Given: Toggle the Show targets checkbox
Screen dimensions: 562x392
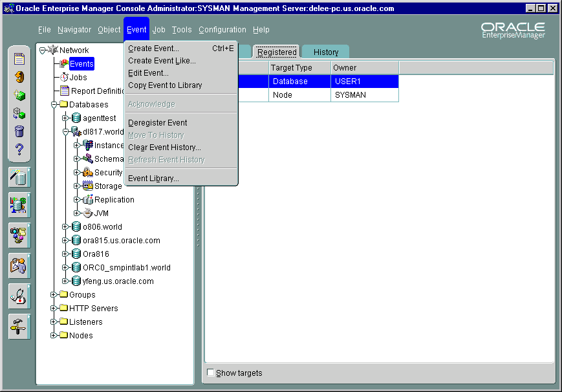Looking at the screenshot, I should pos(210,373).
